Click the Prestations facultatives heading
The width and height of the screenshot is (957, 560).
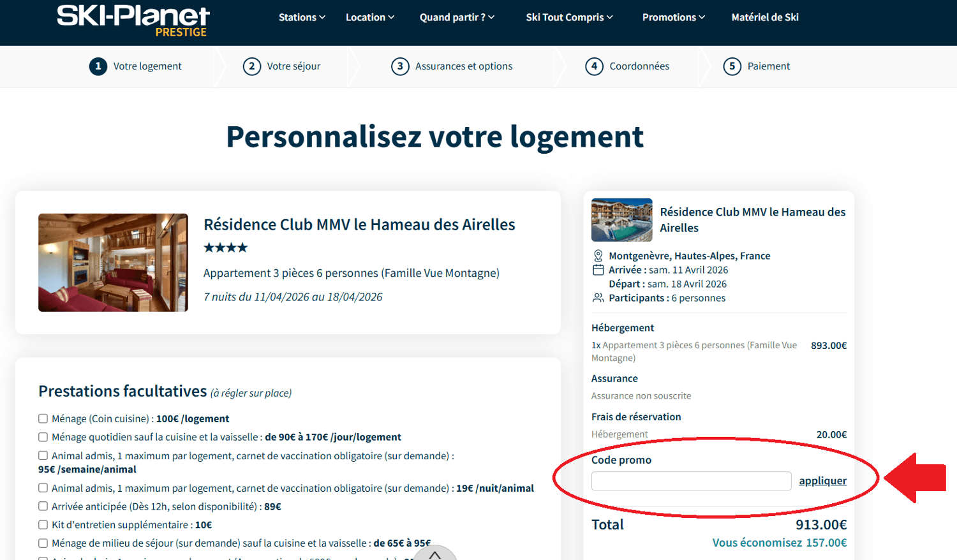pos(122,391)
